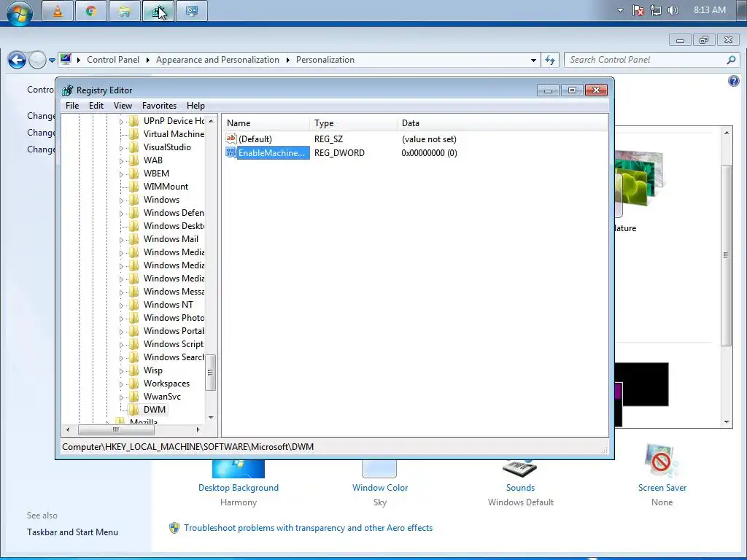This screenshot has height=560, width=747.
Task: Show hidden tray icons arrow
Action: tap(620, 10)
